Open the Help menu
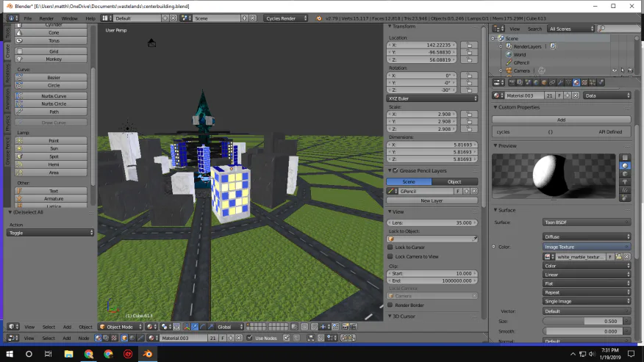Screen dimensions: 644x362 click(x=90, y=18)
